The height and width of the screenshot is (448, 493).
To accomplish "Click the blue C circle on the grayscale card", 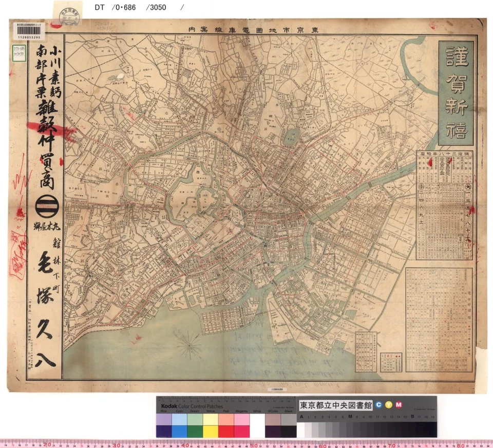I will [378, 405].
